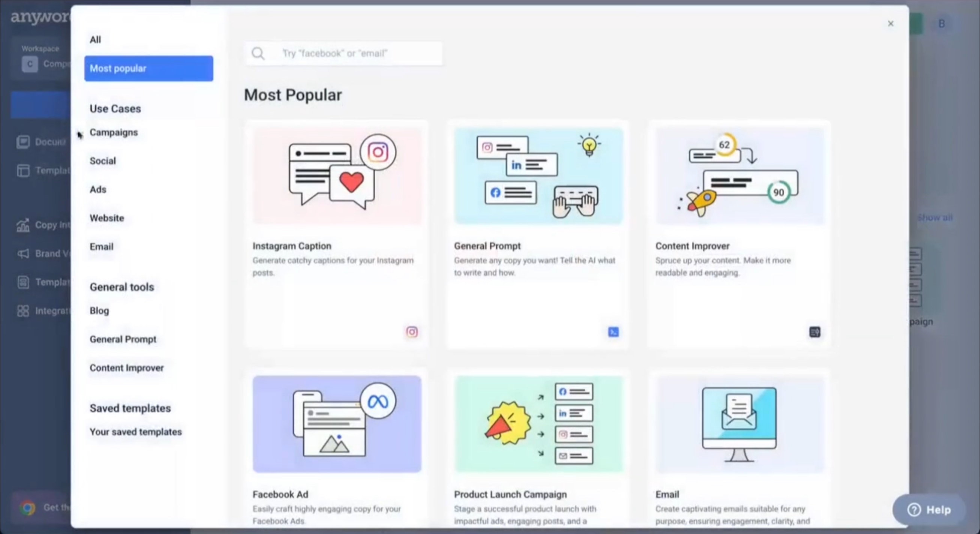The image size is (980, 534).
Task: Click the template search input field
Action: point(358,53)
